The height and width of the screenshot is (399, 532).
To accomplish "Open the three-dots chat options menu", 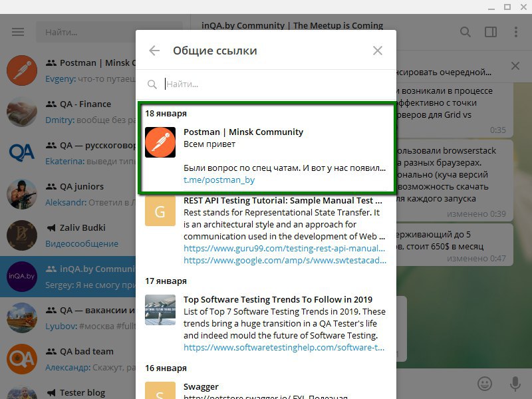I will click(516, 32).
